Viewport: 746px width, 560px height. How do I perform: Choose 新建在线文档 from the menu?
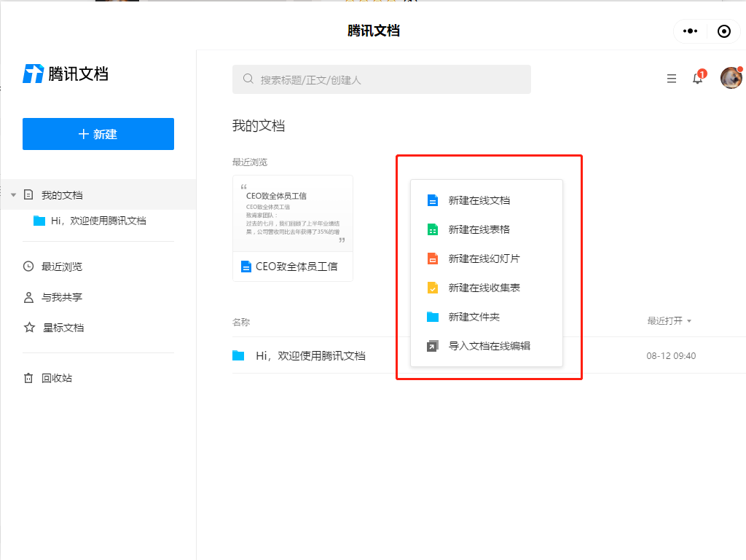tap(486, 200)
